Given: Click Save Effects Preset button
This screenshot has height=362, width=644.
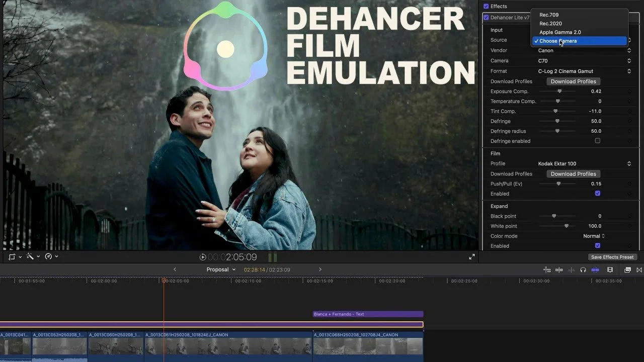Looking at the screenshot, I should pyautogui.click(x=612, y=257).
